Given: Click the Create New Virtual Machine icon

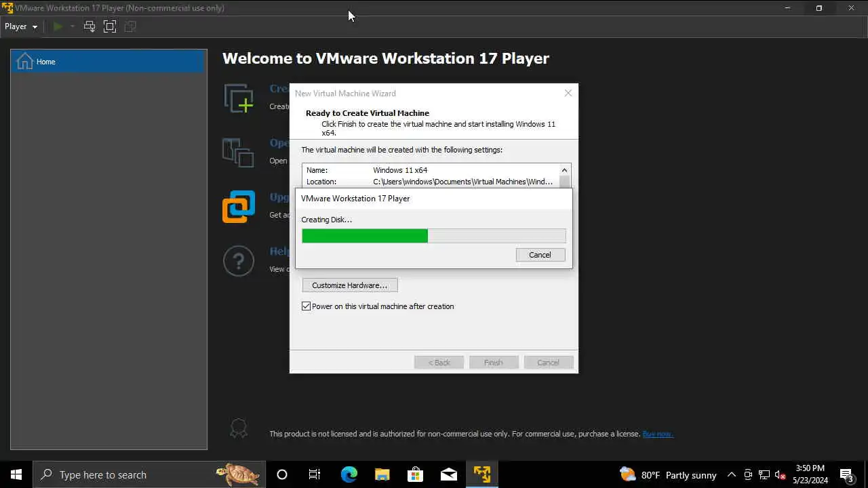Looking at the screenshot, I should (239, 98).
